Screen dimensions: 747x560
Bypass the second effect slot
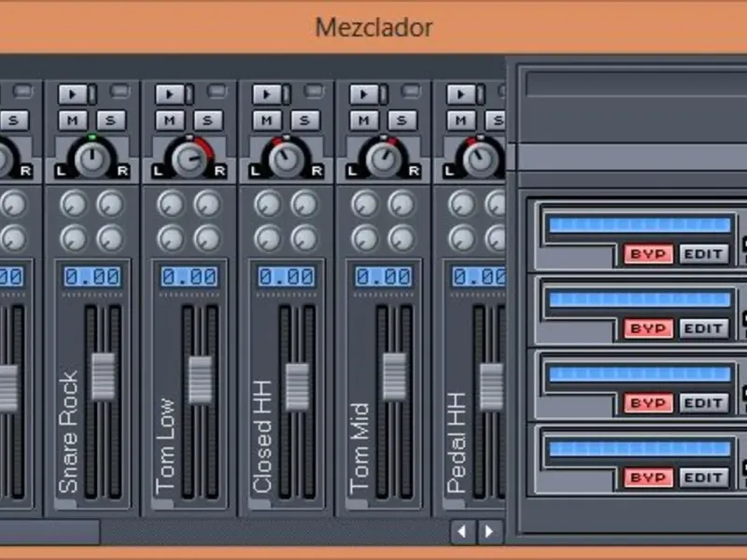coord(648,329)
